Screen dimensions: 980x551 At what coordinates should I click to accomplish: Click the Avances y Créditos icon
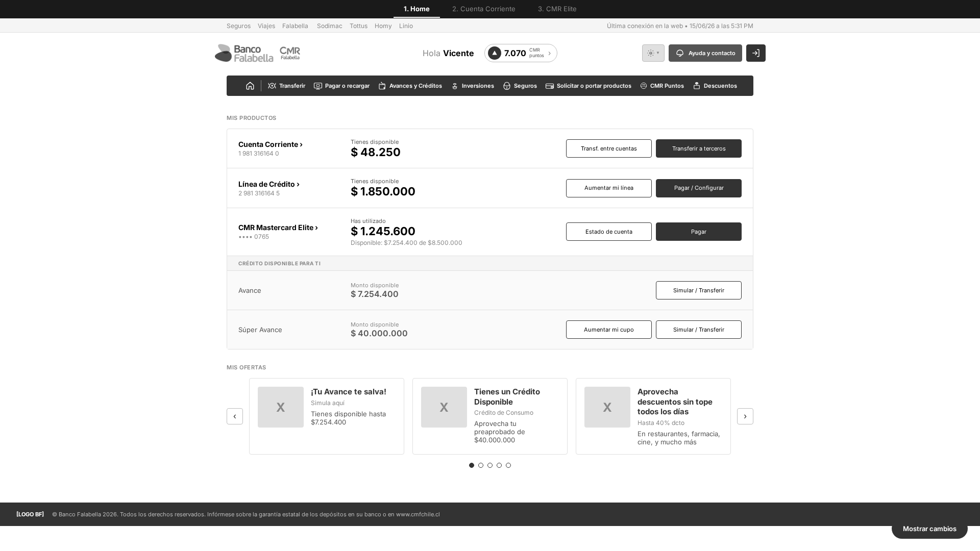point(382,86)
